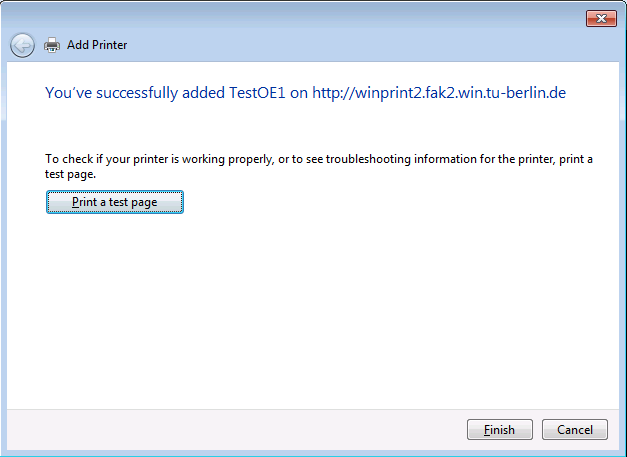Send a test page to TestOE1
Image resolution: width=627 pixels, height=457 pixels.
coord(115,202)
